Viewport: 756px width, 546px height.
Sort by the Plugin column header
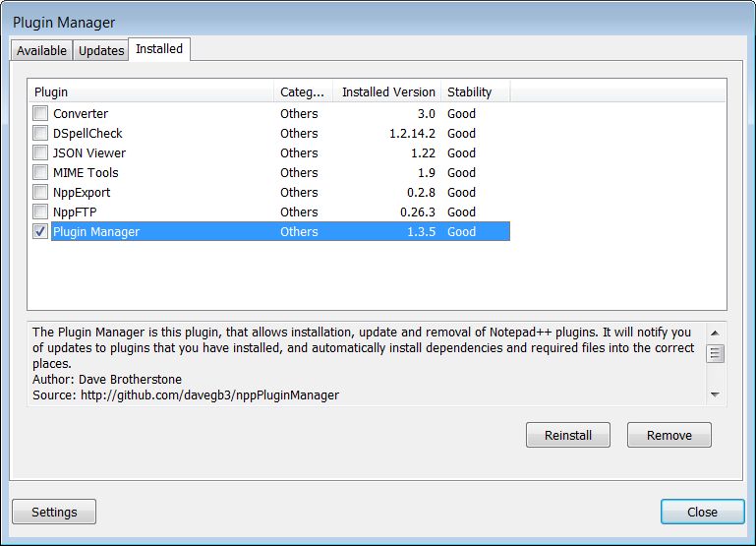[x=151, y=91]
